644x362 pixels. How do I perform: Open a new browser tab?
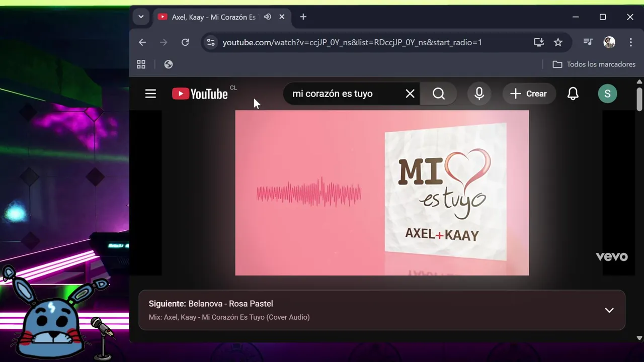(x=303, y=17)
